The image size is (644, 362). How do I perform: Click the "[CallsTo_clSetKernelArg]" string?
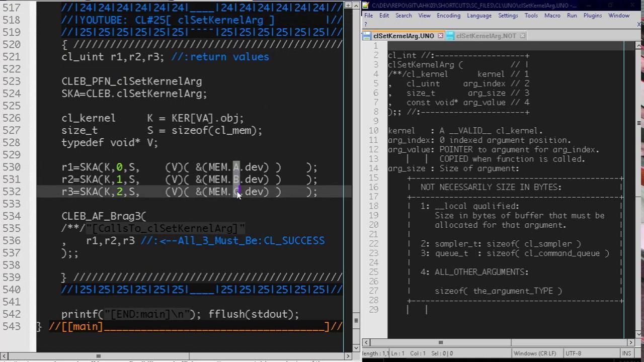[166, 228]
